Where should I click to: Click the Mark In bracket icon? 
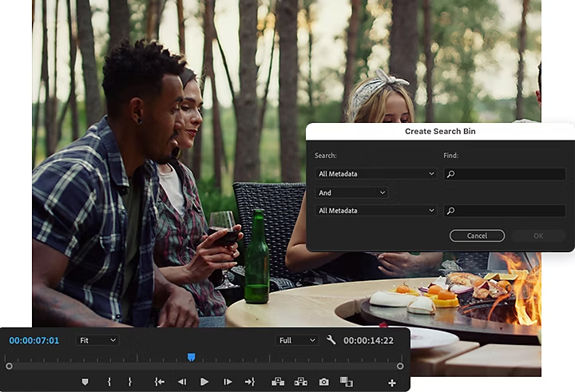[109, 382]
